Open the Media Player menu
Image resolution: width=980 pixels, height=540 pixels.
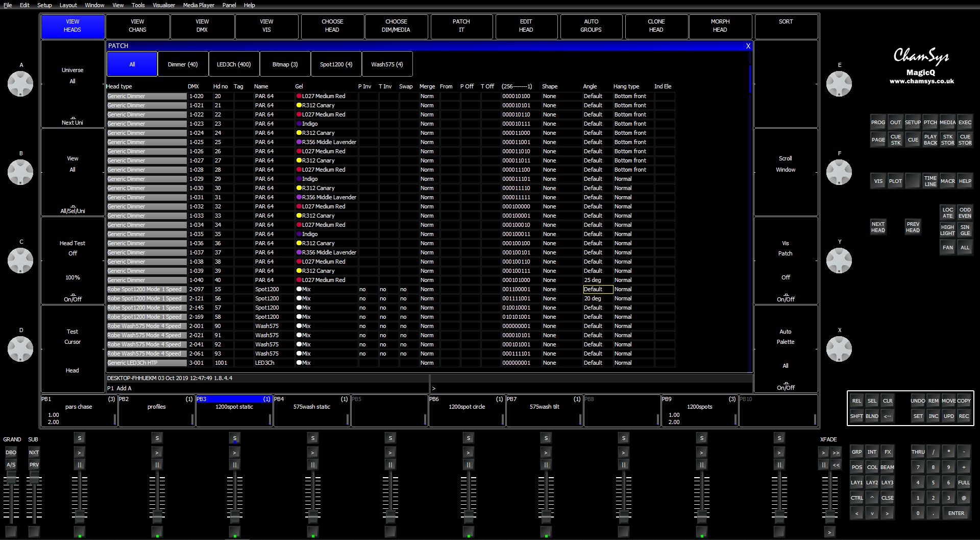(x=199, y=5)
